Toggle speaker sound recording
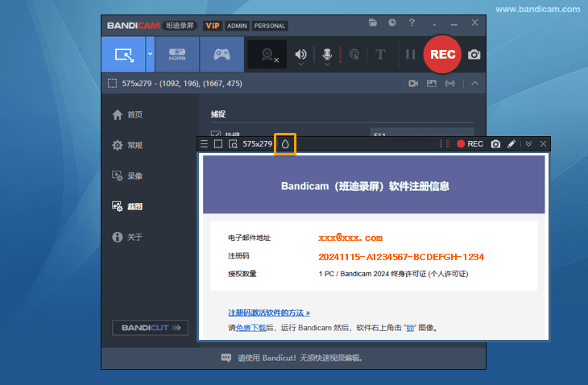588x385 pixels. pyautogui.click(x=300, y=54)
